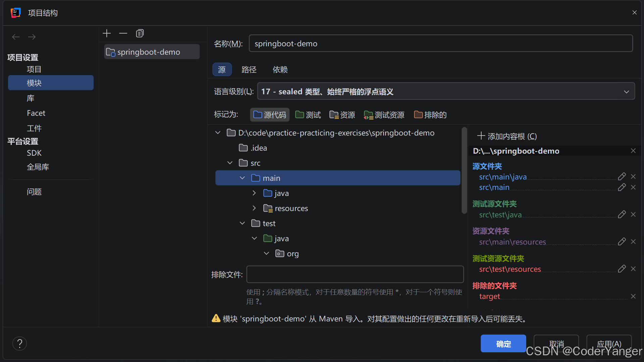
Task: Expand the java folder under main
Action: point(254,193)
